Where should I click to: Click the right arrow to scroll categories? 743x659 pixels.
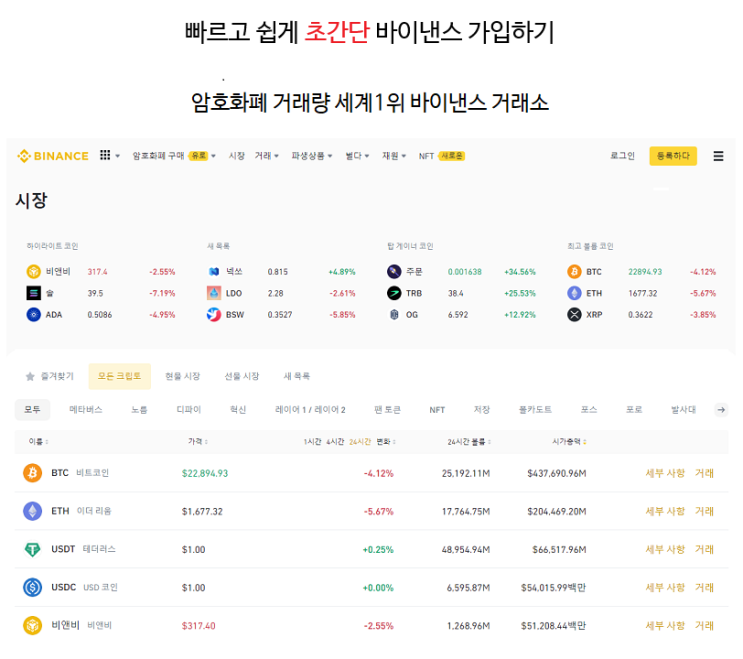coord(721,410)
